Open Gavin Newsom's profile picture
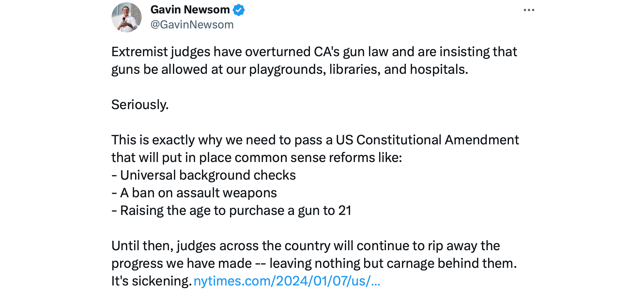Screen dimensions: 644x292 tap(127, 17)
